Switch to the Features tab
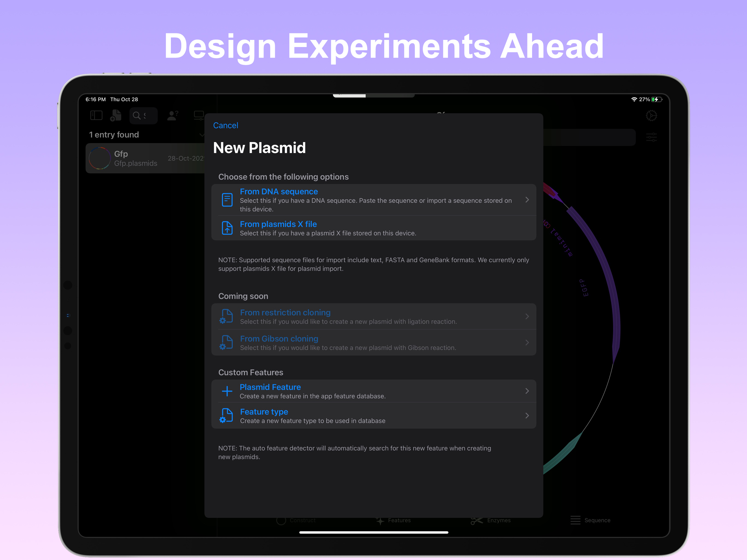Viewport: 747px width, 560px height. pyautogui.click(x=393, y=520)
